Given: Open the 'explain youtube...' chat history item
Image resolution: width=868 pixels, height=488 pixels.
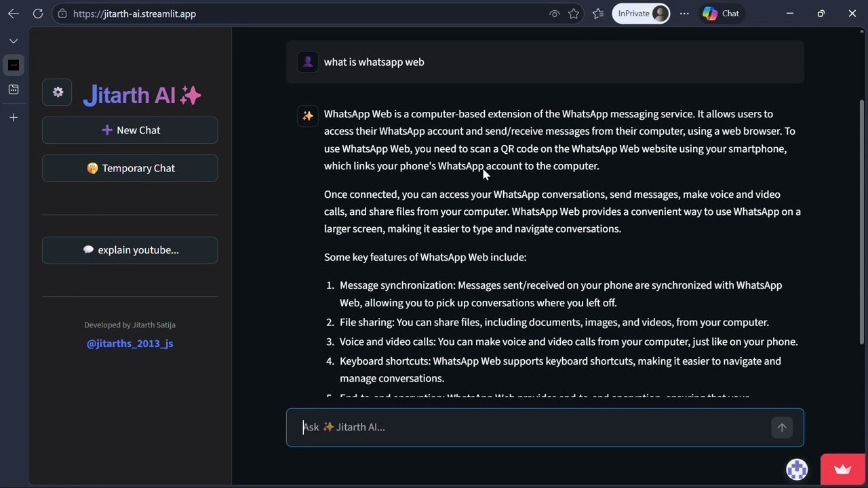Looking at the screenshot, I should (130, 250).
